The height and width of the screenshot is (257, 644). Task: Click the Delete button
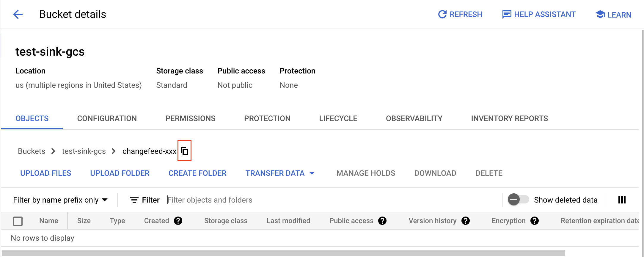coord(489,173)
